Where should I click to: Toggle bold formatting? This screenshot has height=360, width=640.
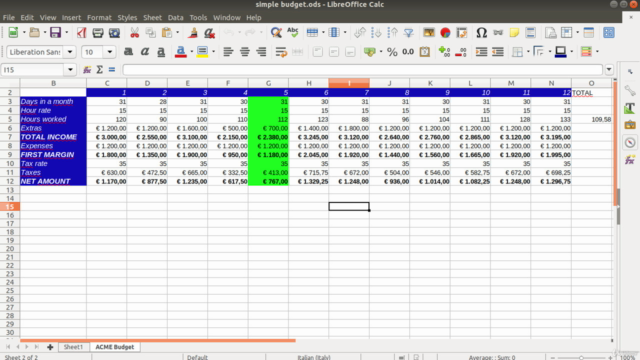click(128, 52)
